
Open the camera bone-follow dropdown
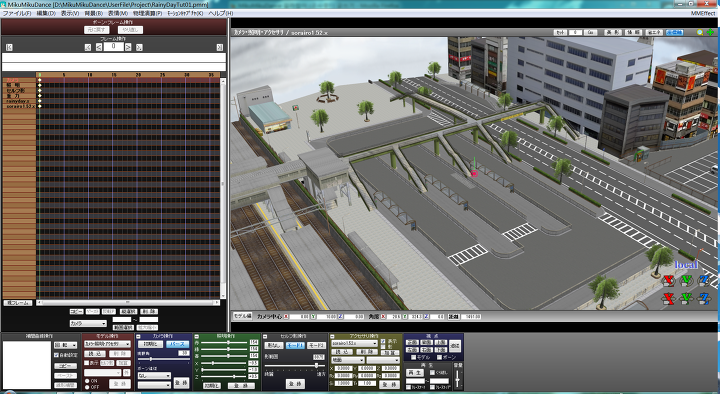tap(154, 376)
